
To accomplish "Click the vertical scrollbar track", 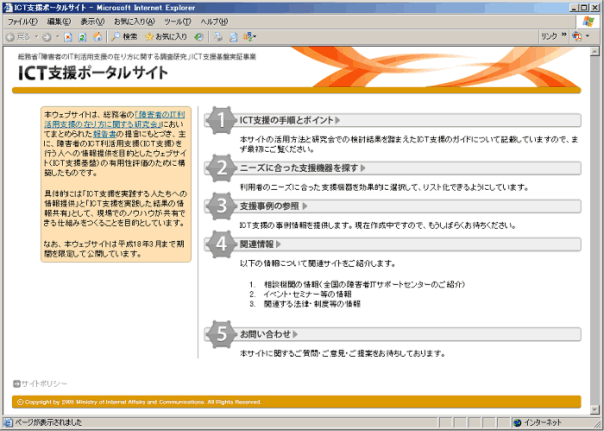I will (595, 230).
